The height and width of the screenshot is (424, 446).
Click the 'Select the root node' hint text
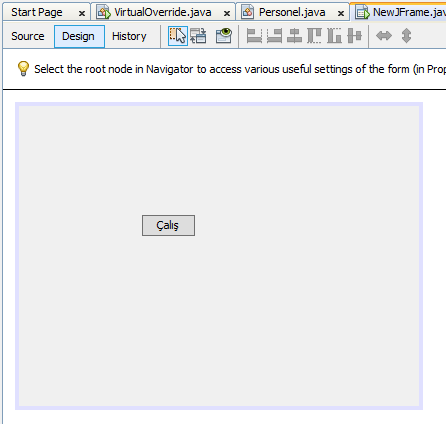pos(240,69)
